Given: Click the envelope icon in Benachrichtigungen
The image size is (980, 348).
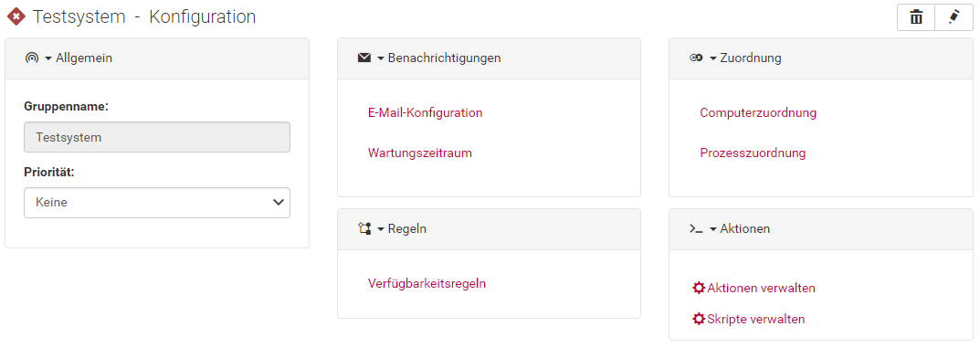Looking at the screenshot, I should [x=364, y=58].
